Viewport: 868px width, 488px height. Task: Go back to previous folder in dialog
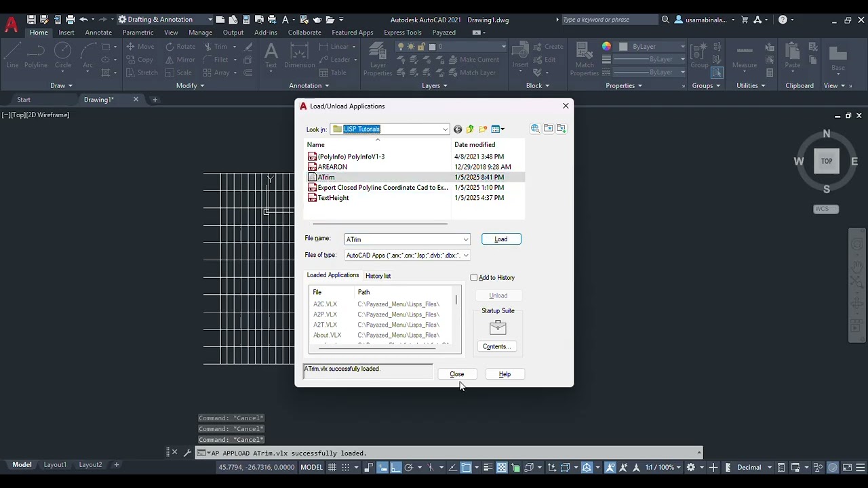click(x=458, y=129)
